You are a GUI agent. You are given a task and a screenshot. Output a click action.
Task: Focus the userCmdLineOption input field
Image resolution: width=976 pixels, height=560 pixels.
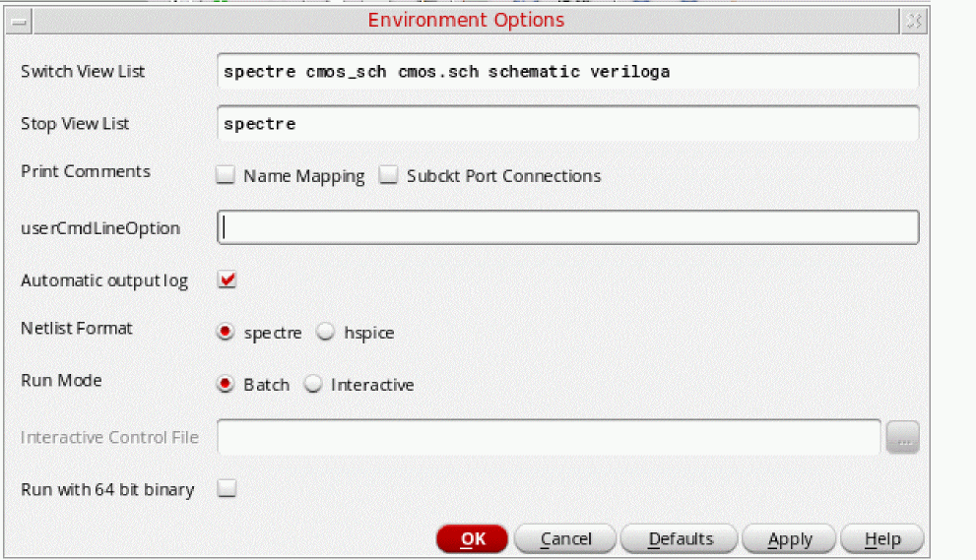point(567,227)
